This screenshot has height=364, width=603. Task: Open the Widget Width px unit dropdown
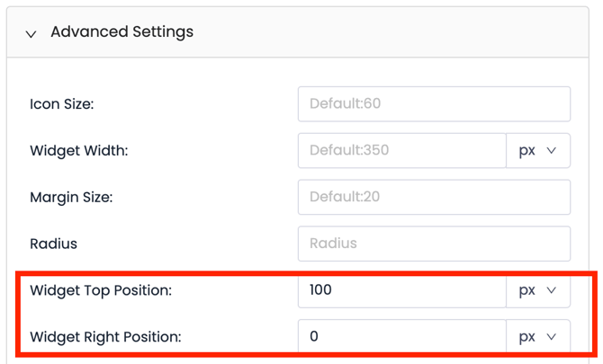click(x=538, y=151)
